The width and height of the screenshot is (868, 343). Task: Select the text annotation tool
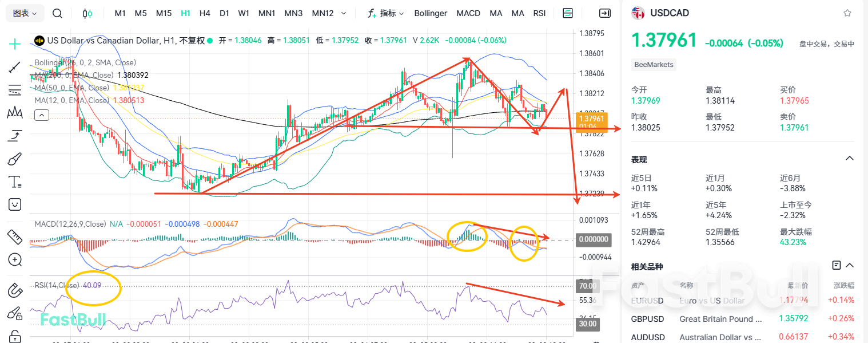click(14, 182)
